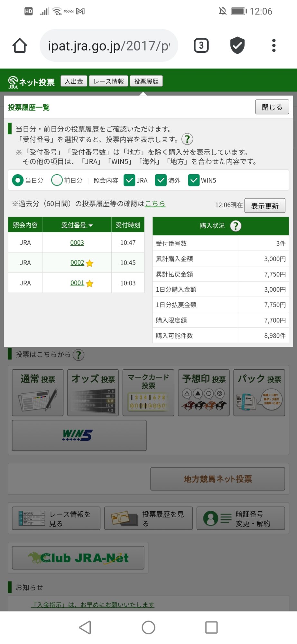The width and height of the screenshot is (297, 644).
Task: Tap the star next to receipt 0002
Action: click(x=90, y=263)
